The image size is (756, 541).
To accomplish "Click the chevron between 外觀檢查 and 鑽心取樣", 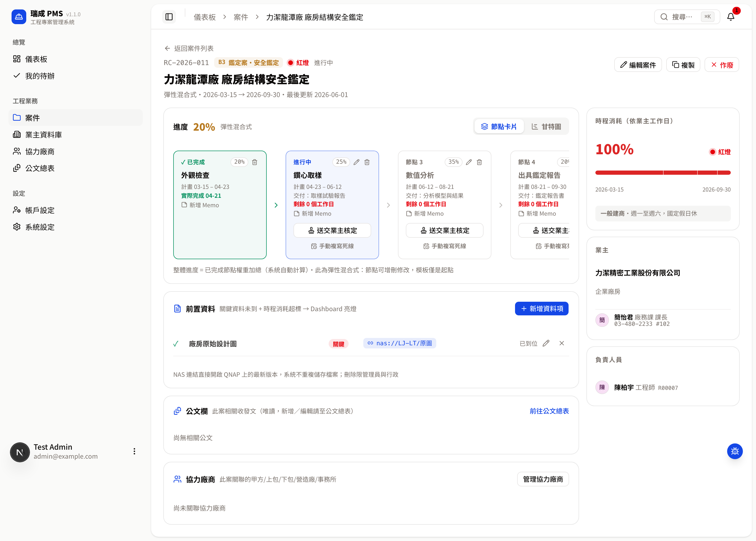I will click(276, 205).
